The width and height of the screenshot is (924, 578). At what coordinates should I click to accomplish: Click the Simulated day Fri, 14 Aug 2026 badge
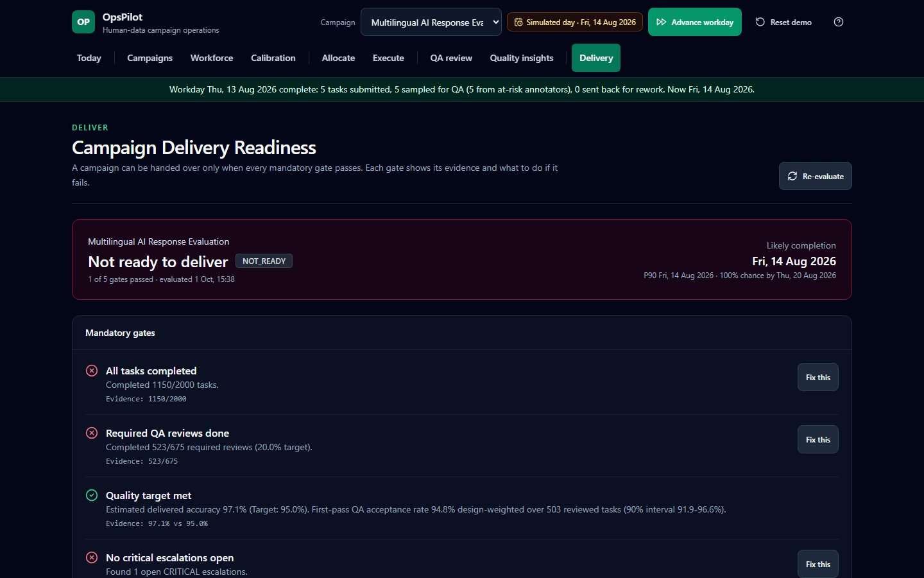point(575,22)
